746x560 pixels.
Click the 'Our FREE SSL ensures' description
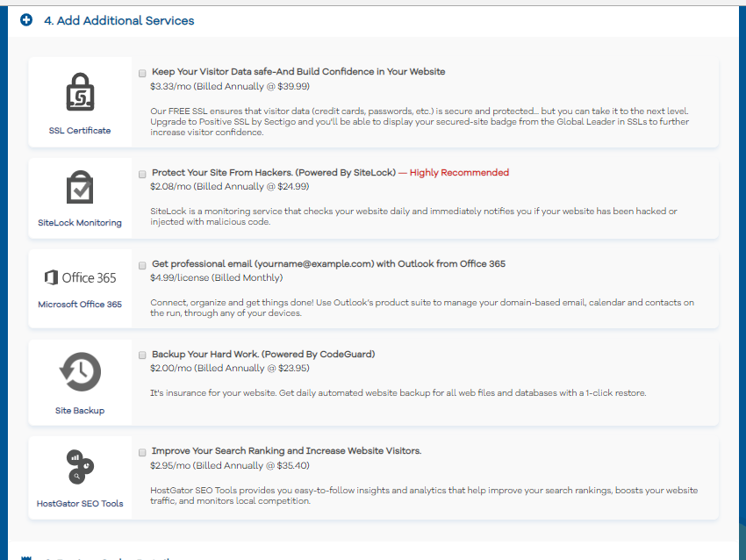[420, 122]
